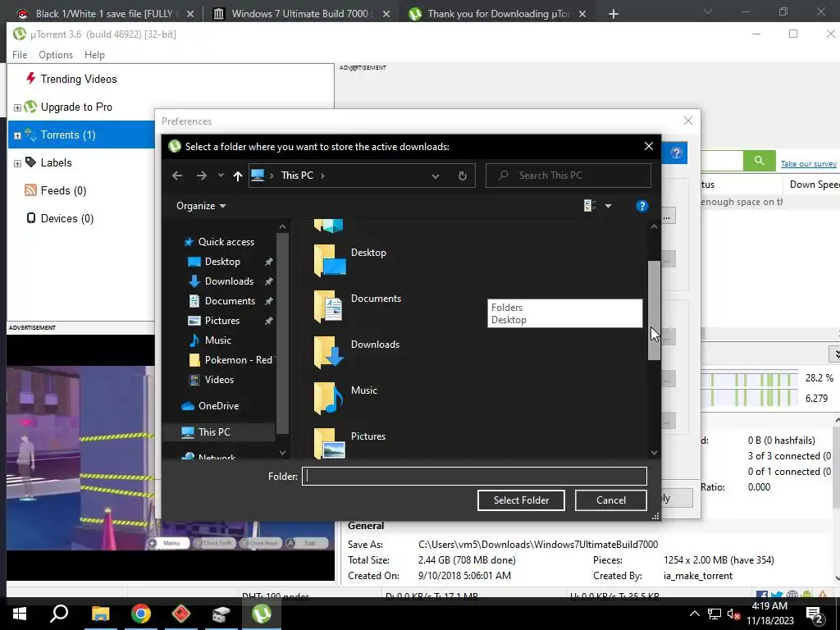Open uTorrent Options menu
The width and height of the screenshot is (840, 630).
click(x=56, y=55)
